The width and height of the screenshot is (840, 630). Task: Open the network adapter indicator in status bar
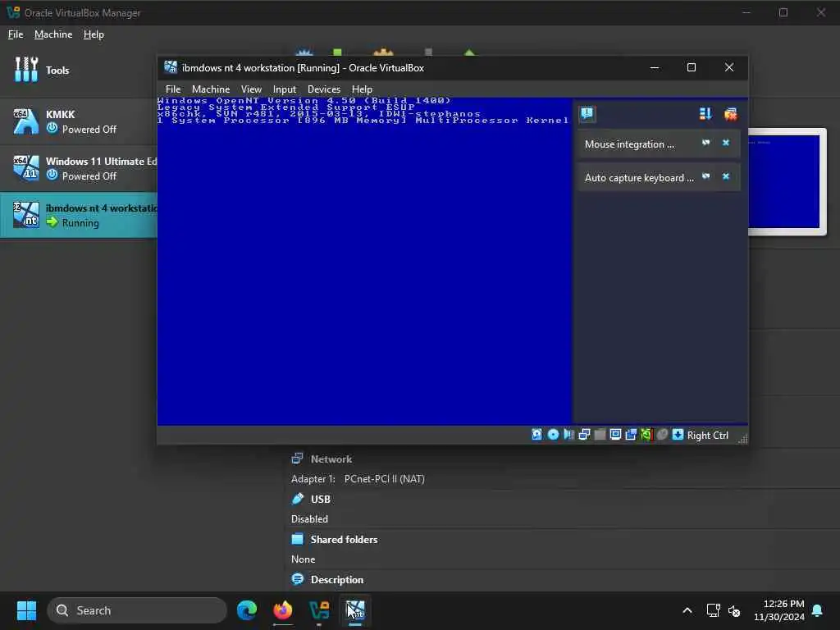[x=584, y=435]
